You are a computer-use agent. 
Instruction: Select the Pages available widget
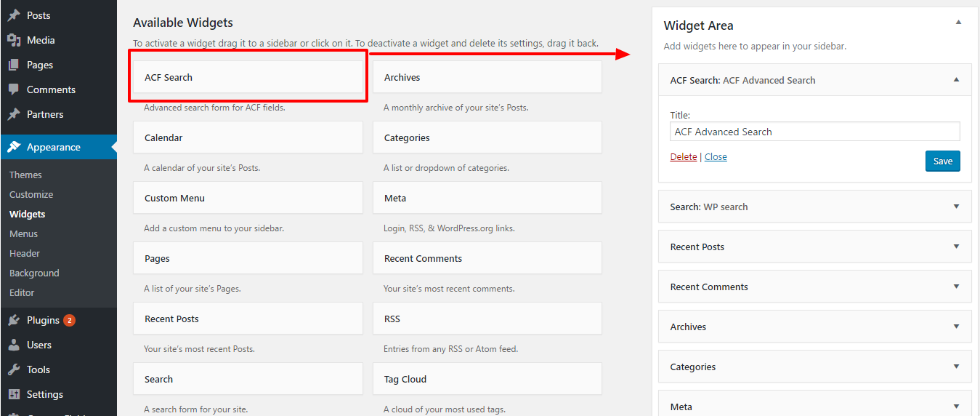pos(248,258)
